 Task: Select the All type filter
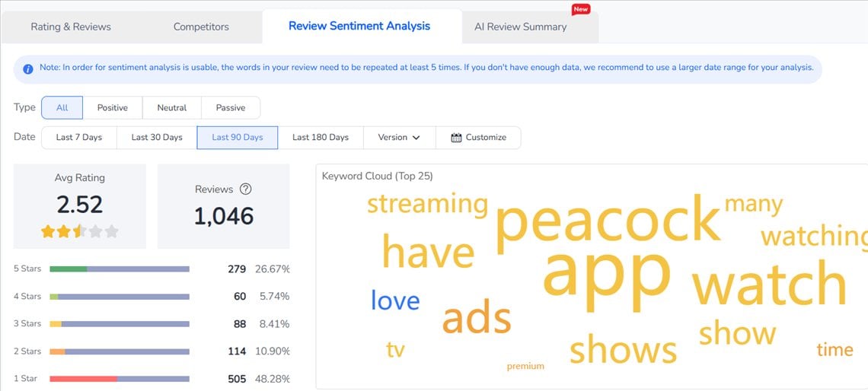(x=62, y=108)
